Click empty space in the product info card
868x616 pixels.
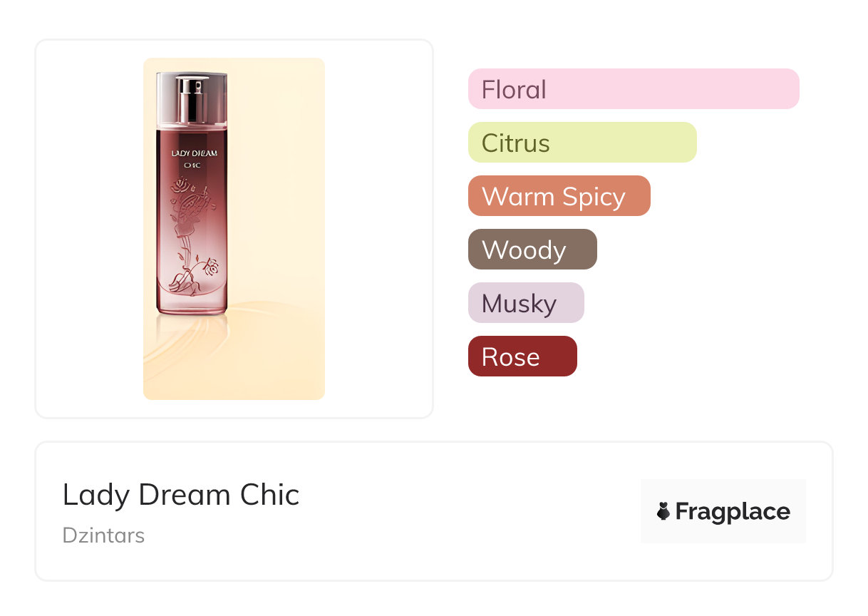(463, 513)
